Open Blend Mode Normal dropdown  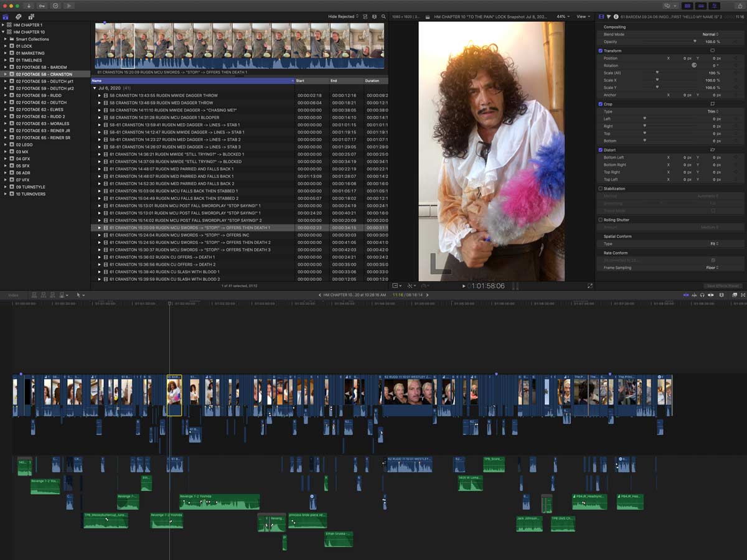point(710,34)
